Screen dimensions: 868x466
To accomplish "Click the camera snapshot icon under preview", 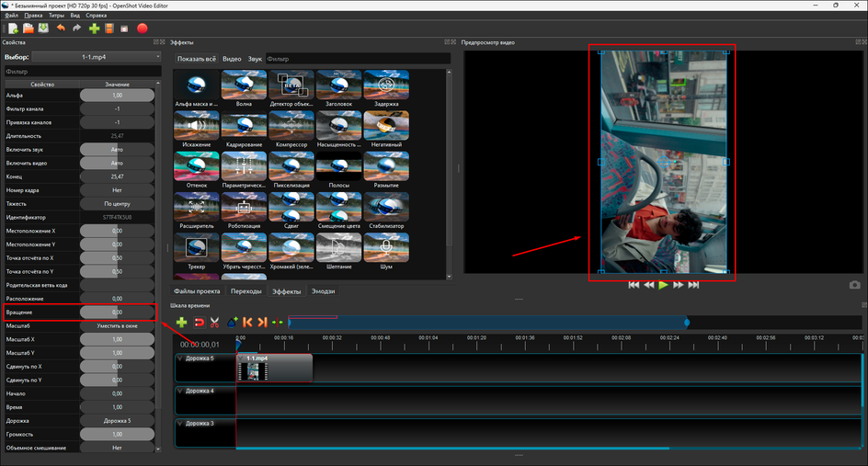I will 855,285.
